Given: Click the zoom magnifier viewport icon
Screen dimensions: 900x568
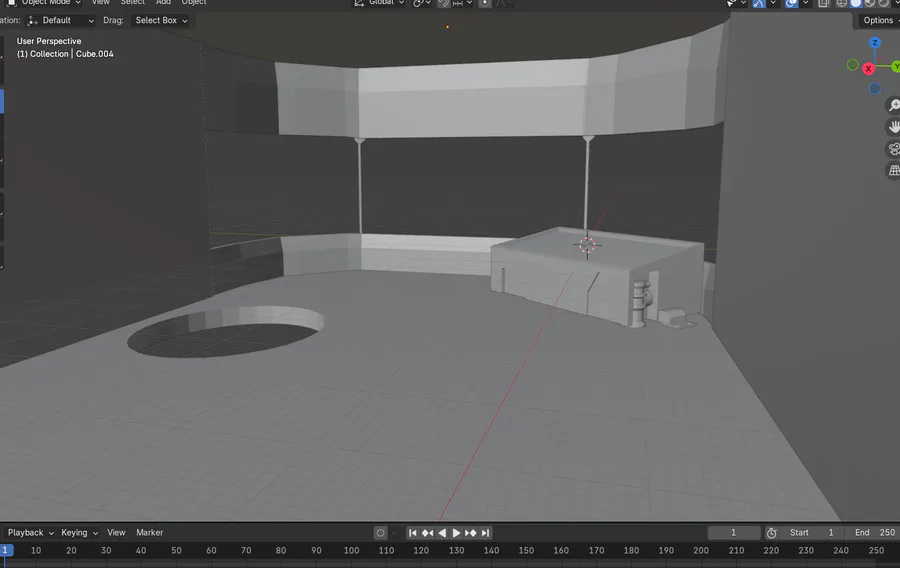Looking at the screenshot, I should click(894, 105).
